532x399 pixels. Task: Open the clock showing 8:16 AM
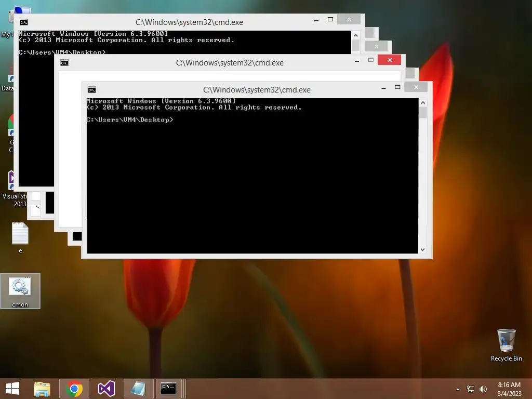click(x=509, y=385)
